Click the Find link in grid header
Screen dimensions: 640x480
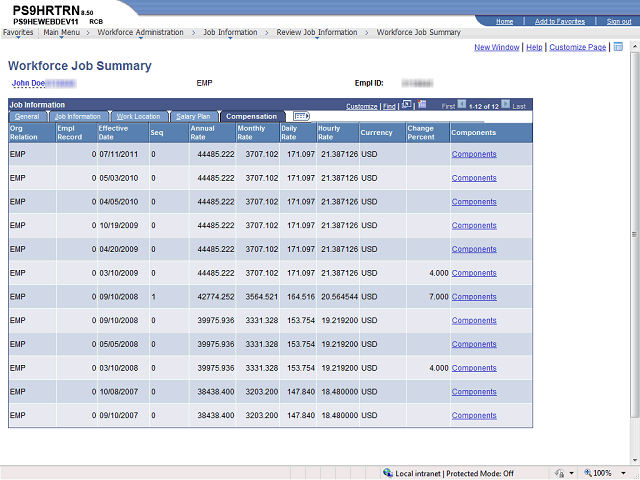coord(388,106)
